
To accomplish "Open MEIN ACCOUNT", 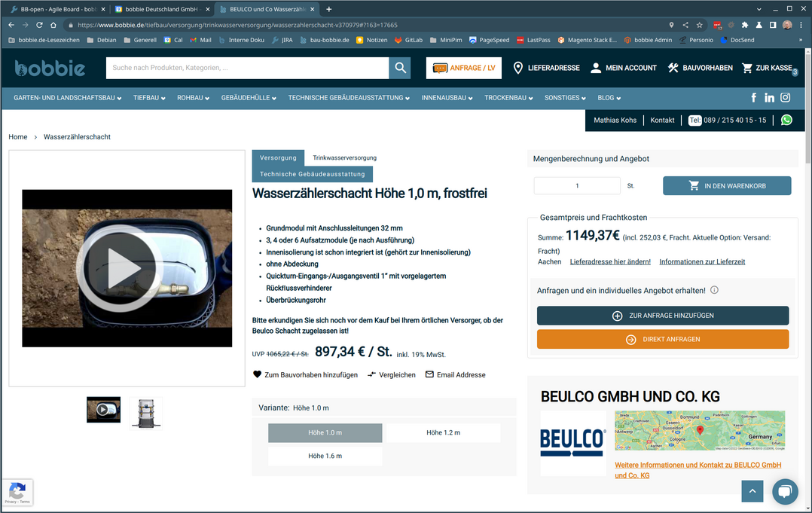I will (624, 68).
